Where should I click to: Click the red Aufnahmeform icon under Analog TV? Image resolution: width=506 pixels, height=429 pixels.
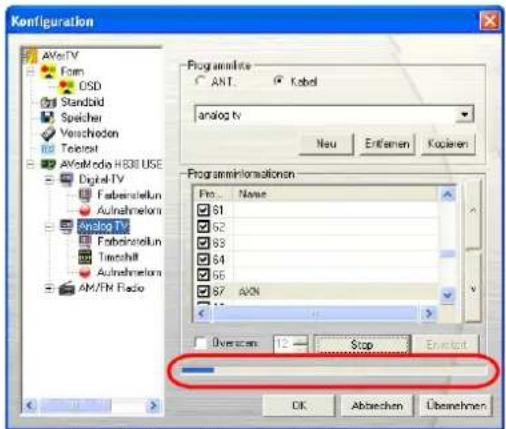(x=85, y=272)
